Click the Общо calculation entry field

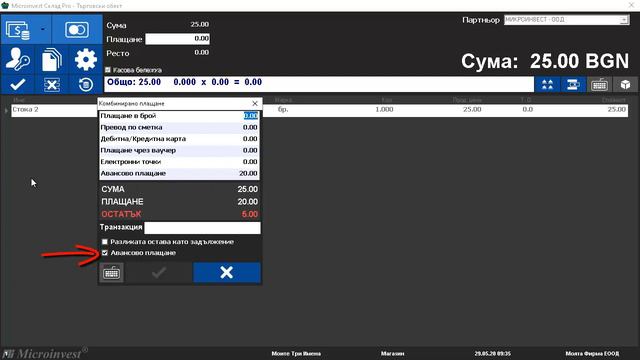pyautogui.click(x=319, y=84)
